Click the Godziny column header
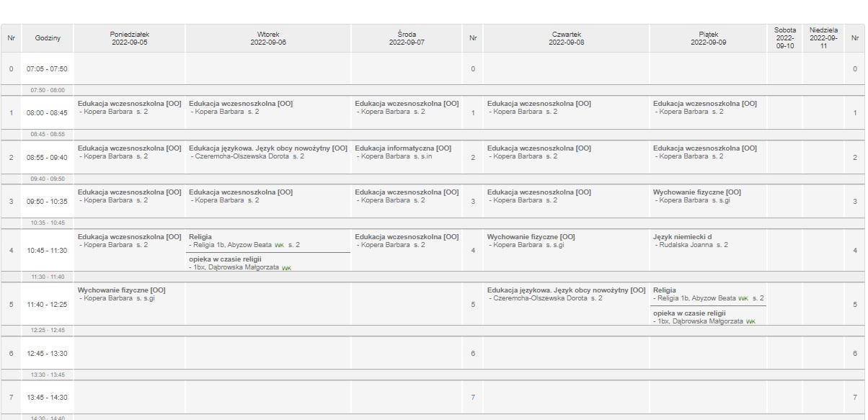Image resolution: width=868 pixels, height=420 pixels. pyautogui.click(x=48, y=38)
